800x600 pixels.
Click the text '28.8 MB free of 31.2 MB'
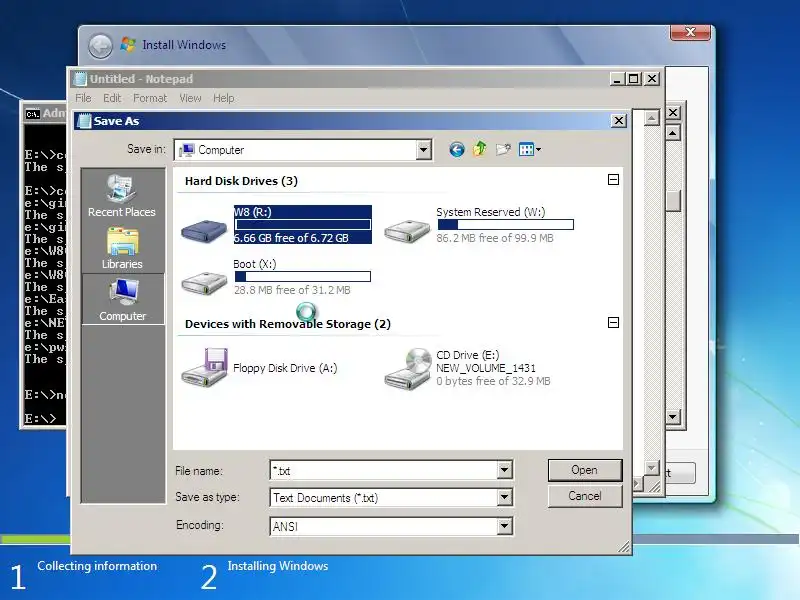(292, 290)
